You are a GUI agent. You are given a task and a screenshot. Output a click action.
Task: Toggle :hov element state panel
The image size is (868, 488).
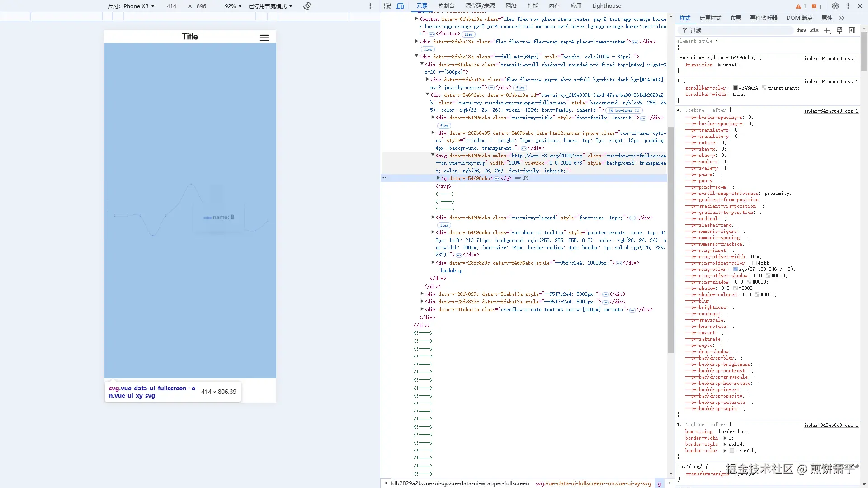pyautogui.click(x=802, y=30)
